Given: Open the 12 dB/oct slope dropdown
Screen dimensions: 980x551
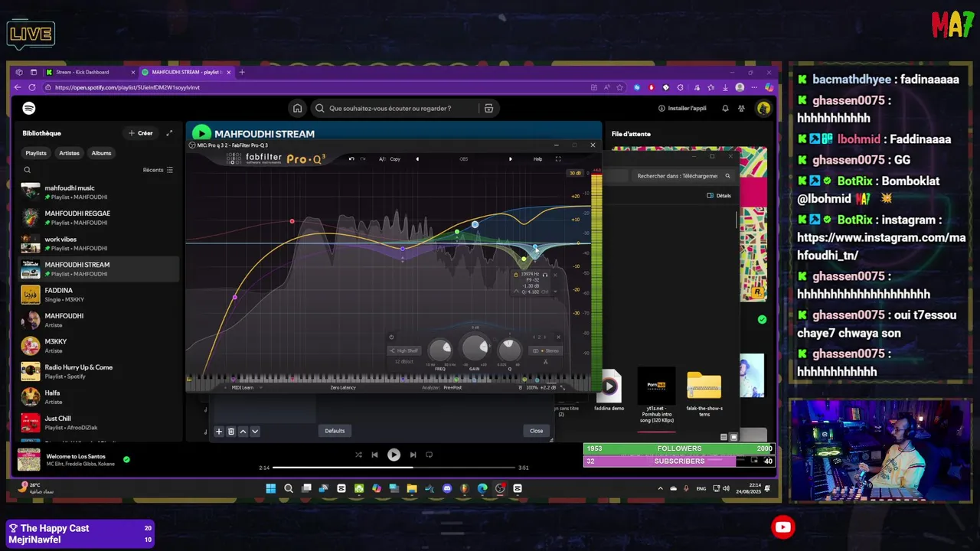Looking at the screenshot, I should coord(404,362).
